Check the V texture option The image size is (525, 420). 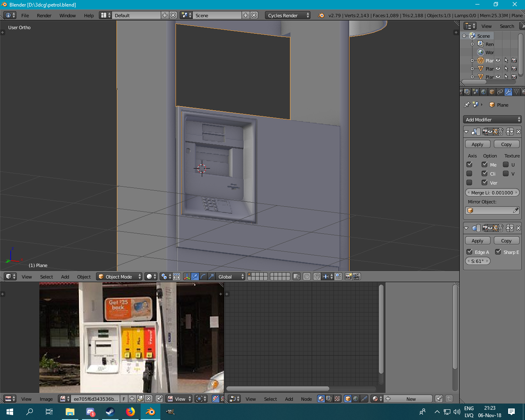[x=506, y=173]
